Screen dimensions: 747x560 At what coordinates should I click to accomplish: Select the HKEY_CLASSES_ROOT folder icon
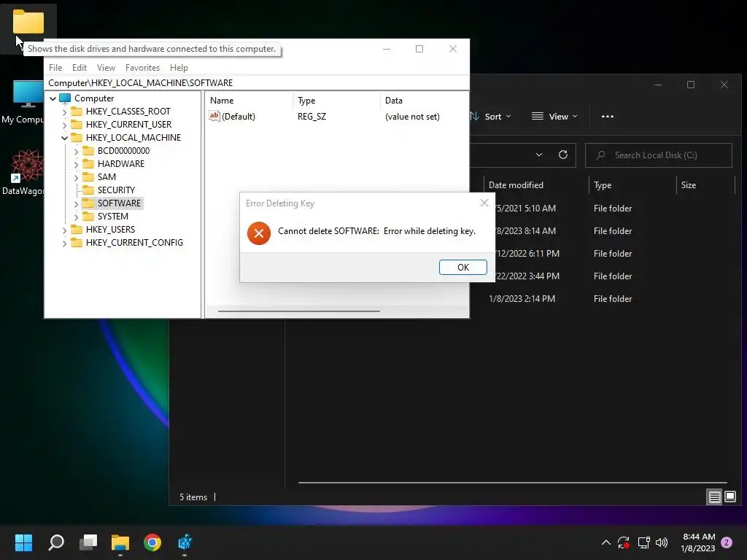(76, 112)
